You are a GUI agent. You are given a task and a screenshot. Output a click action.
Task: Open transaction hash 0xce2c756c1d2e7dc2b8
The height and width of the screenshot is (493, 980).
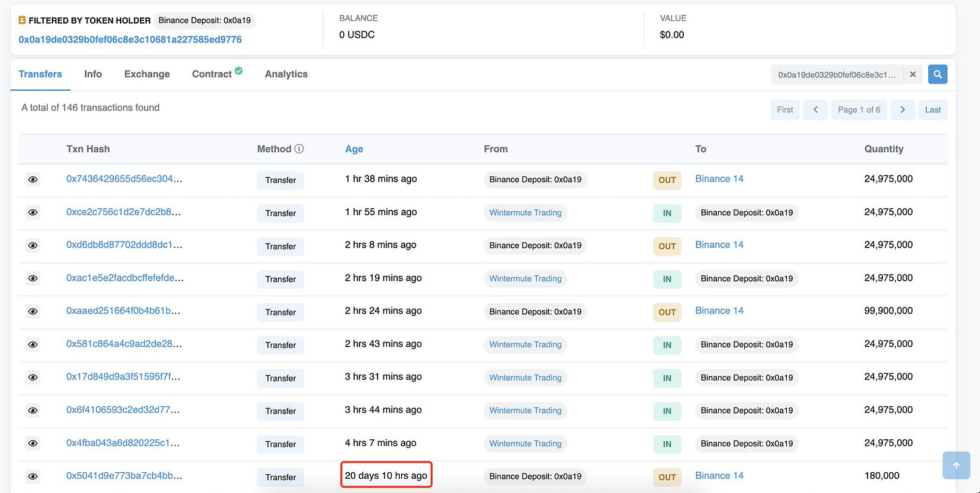pyautogui.click(x=125, y=212)
